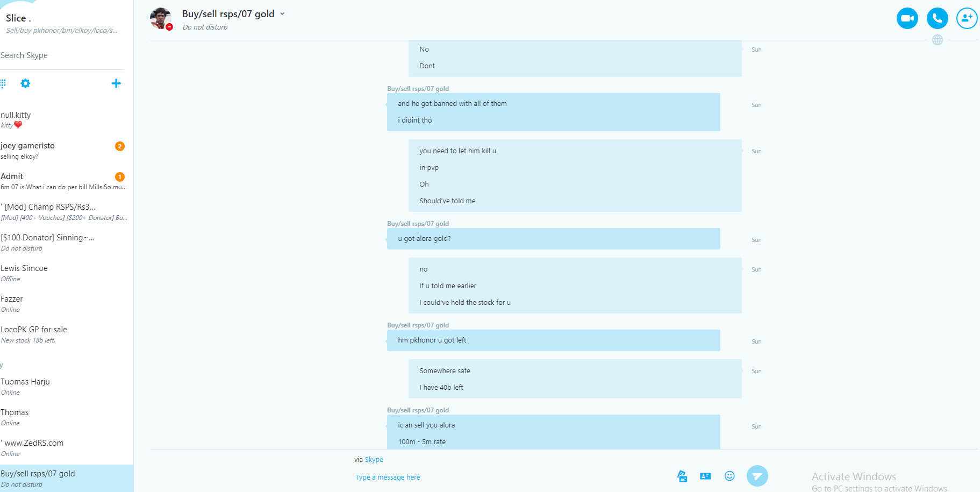
Task: Attach a file or photo
Action: click(682, 476)
